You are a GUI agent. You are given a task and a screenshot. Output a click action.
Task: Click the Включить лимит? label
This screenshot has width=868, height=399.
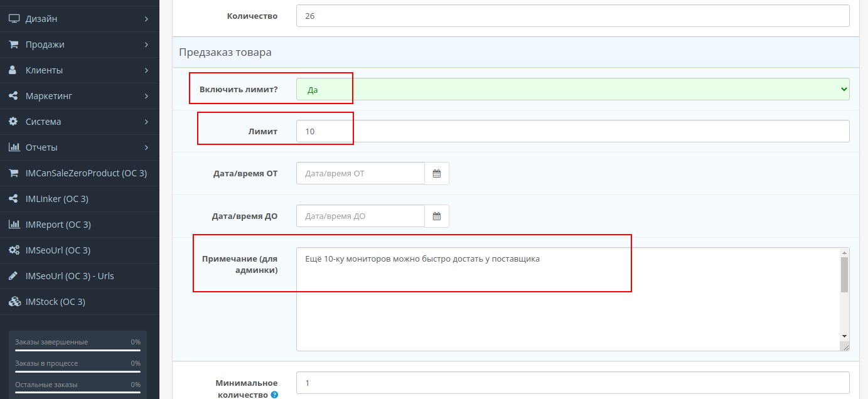[238, 89]
